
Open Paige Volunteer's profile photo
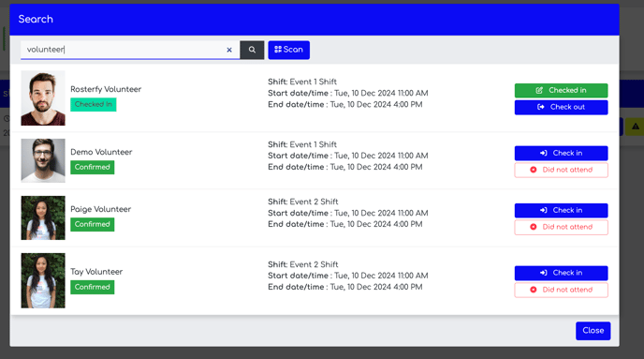pyautogui.click(x=43, y=217)
